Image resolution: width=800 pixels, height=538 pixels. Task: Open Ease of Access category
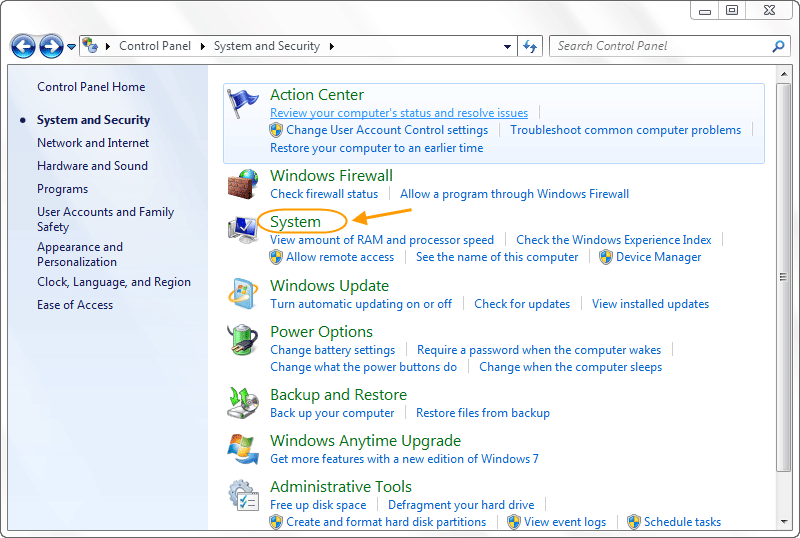tap(75, 305)
